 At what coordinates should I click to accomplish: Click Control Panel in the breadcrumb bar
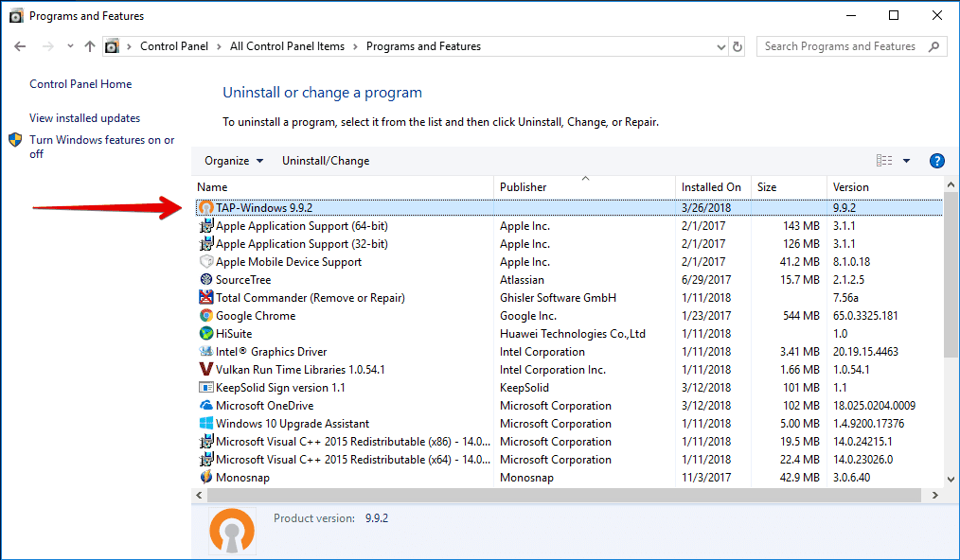[x=175, y=45]
